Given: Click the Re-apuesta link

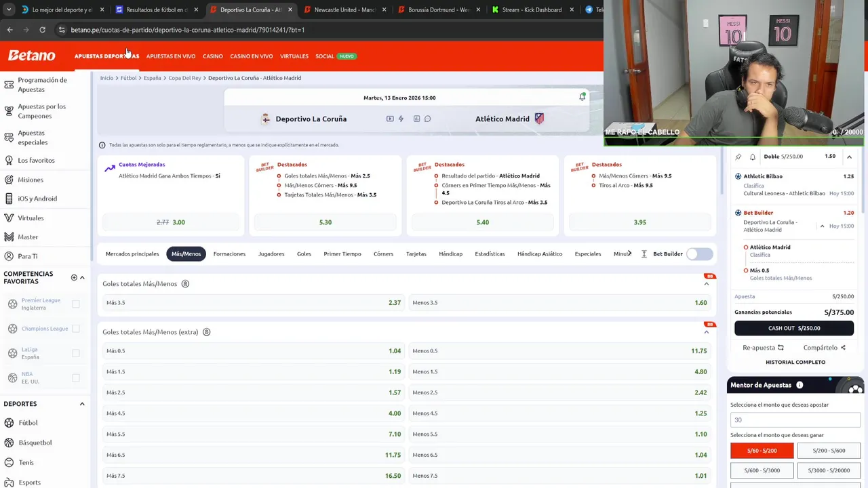Looking at the screenshot, I should point(763,348).
